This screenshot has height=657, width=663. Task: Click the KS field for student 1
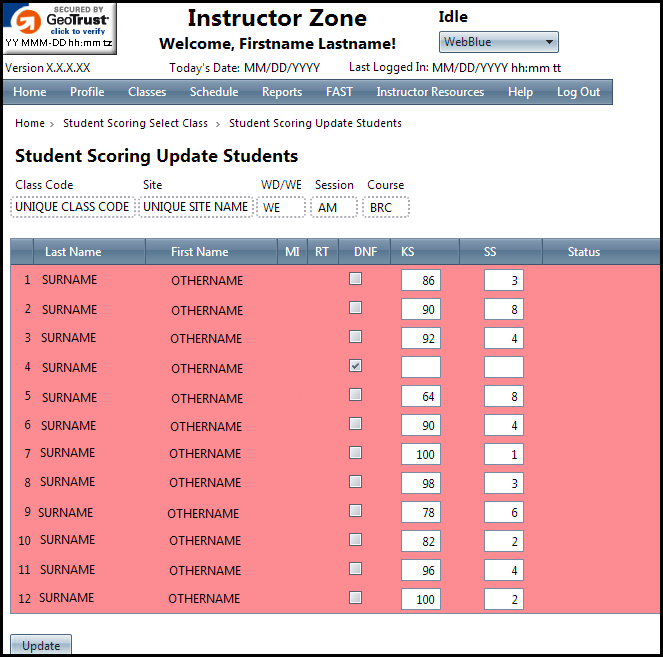coord(421,280)
